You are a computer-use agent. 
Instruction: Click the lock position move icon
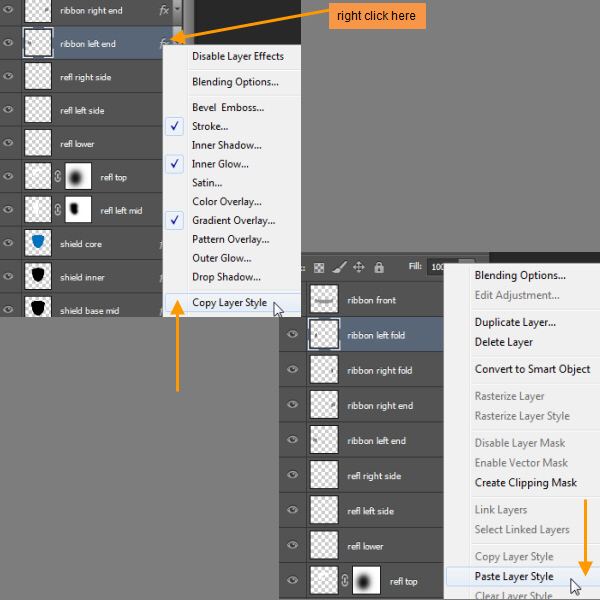tap(358, 268)
